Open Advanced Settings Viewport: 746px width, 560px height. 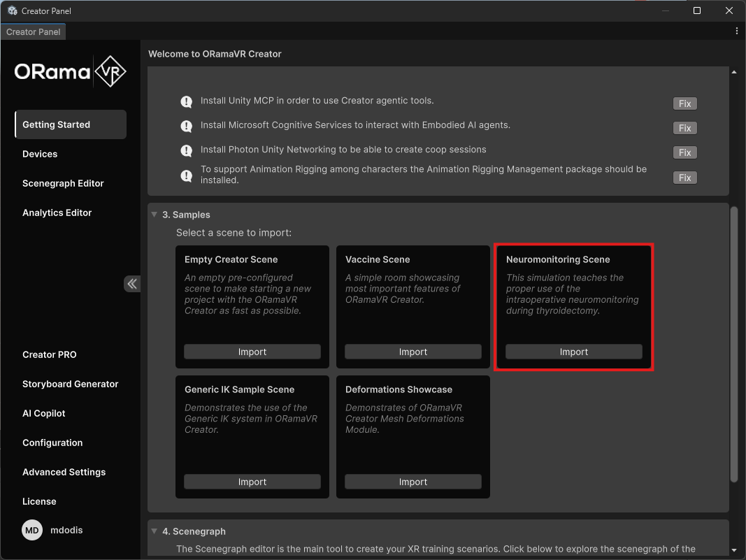point(64,472)
